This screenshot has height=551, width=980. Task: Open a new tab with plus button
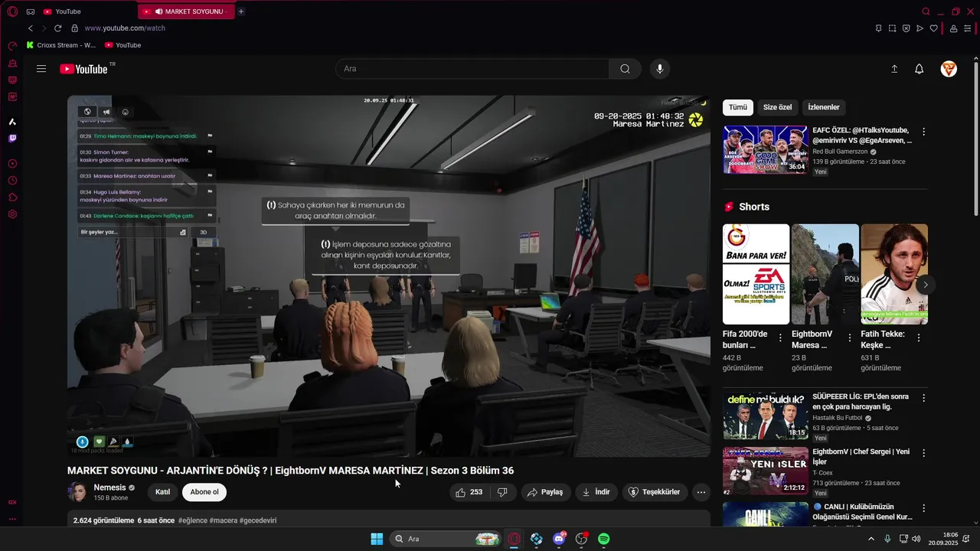pyautogui.click(x=241, y=11)
